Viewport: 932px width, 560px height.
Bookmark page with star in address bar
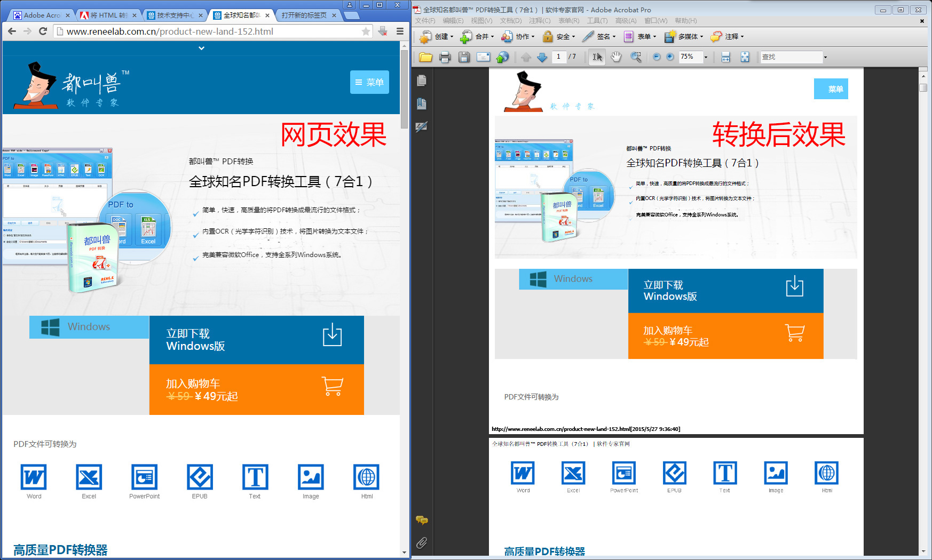point(366,31)
